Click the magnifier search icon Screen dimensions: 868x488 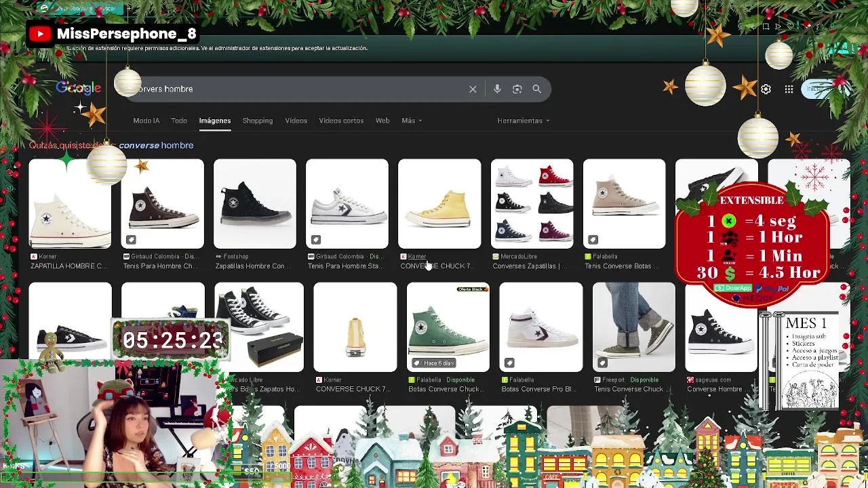coord(536,89)
